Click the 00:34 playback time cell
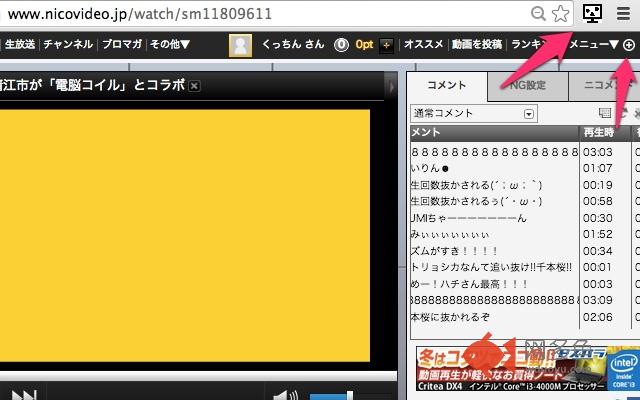This screenshot has width=640, height=400. 598,251
